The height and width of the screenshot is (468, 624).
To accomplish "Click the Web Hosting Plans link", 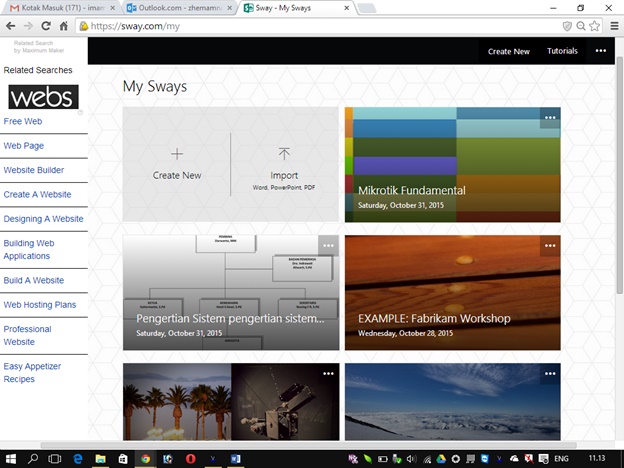I will coord(40,305).
